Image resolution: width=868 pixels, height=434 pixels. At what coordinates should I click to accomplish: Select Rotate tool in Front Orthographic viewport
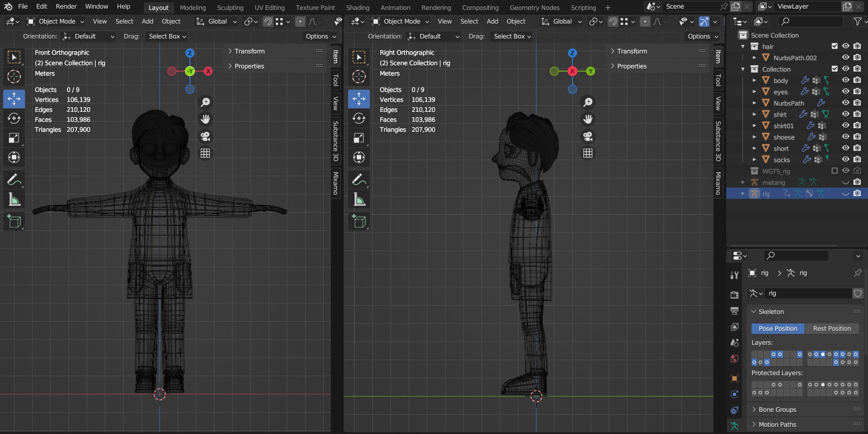14,118
